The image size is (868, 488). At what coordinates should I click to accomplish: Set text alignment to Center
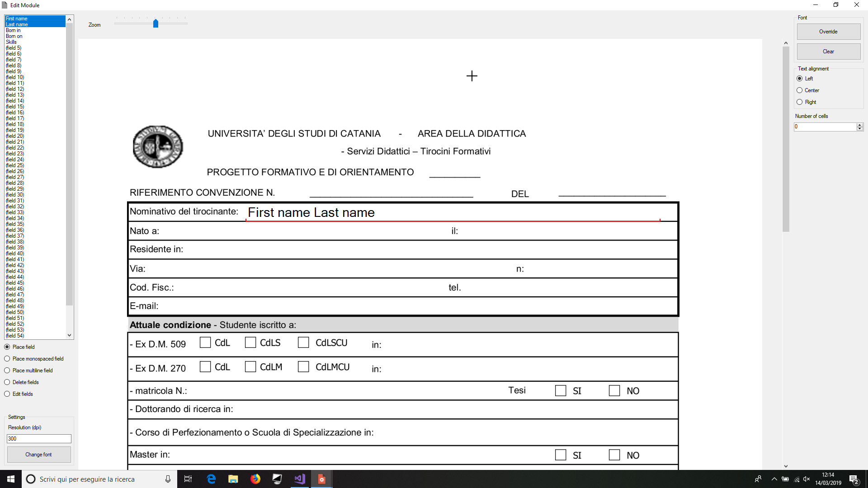pos(807,90)
